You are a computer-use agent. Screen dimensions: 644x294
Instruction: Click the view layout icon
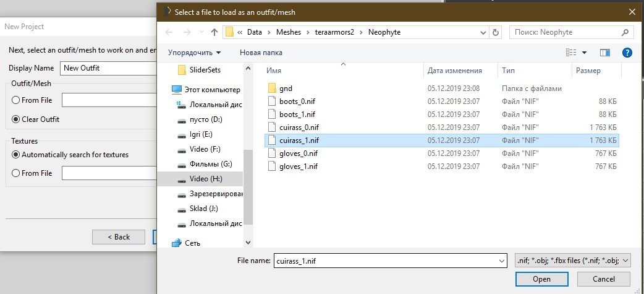572,53
